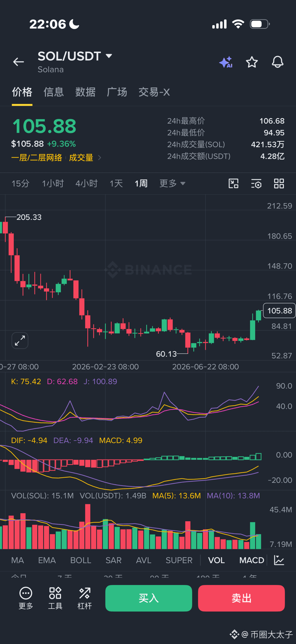This screenshot has height=644, width=296.
Task: Toggle AVL indicator
Action: (144, 560)
